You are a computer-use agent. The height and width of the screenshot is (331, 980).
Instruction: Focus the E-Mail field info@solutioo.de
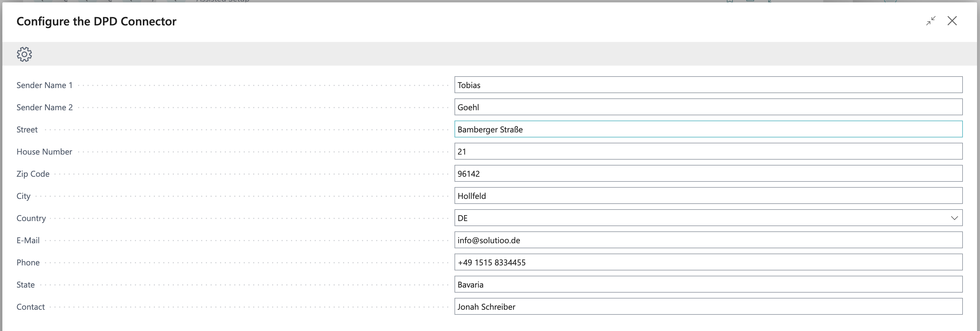[x=708, y=240]
